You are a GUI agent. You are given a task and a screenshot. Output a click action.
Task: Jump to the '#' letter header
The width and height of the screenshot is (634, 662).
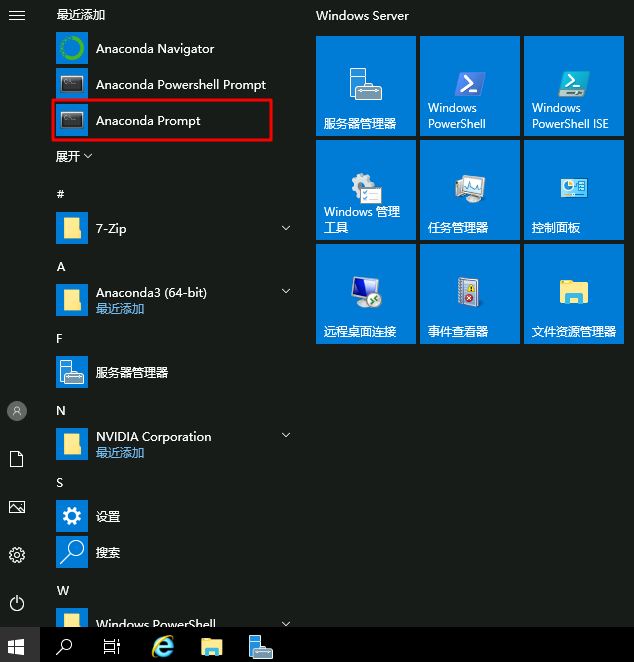[60, 194]
